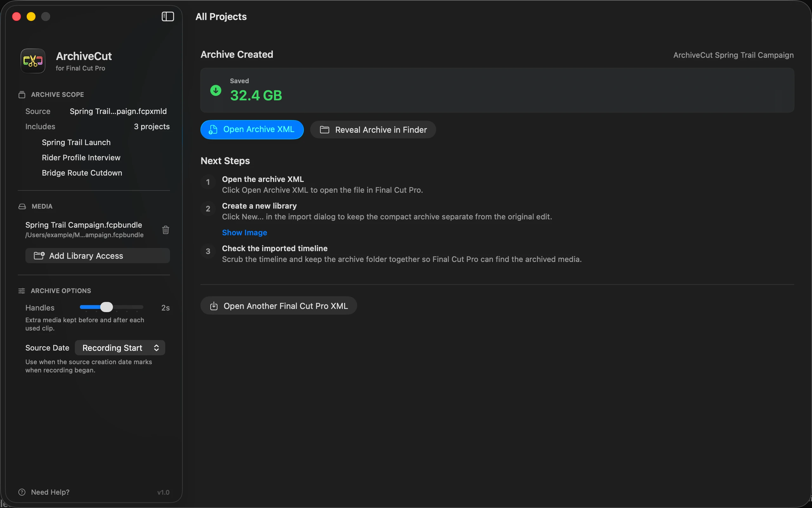Open Another Final Cut Pro XML
This screenshot has width=812, height=508.
point(278,306)
